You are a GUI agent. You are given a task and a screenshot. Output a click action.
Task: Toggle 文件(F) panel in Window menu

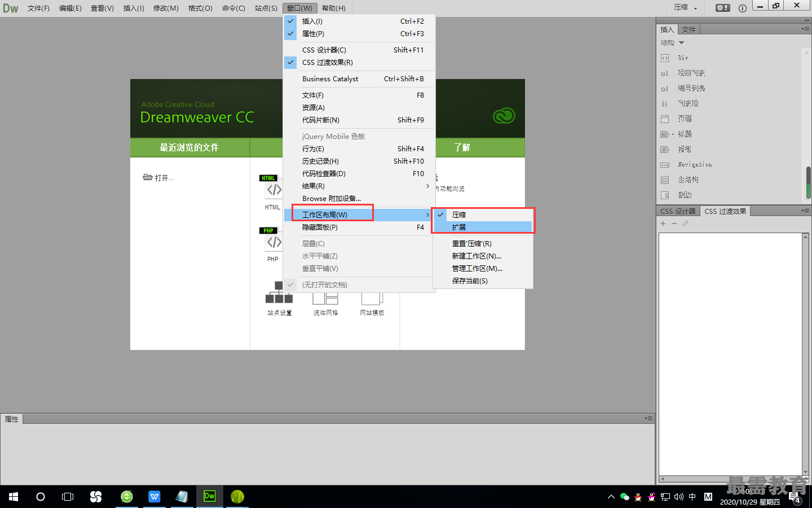point(359,95)
